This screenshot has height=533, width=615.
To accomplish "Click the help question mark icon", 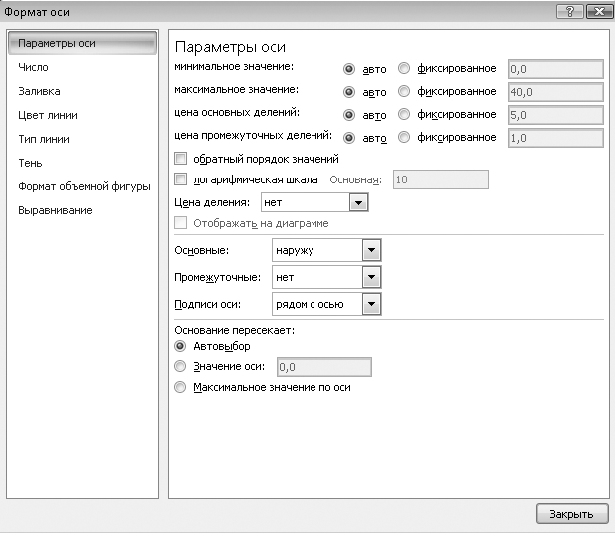I will pos(570,12).
